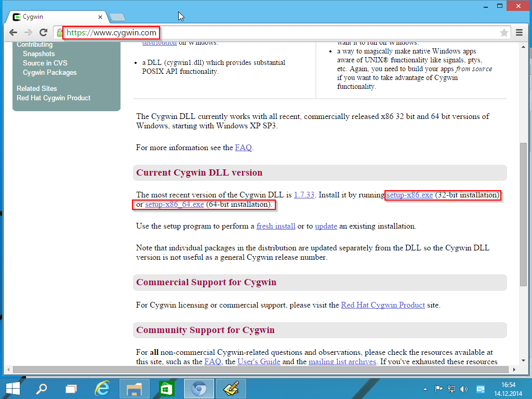Viewport: 532px width, 399px height.
Task: Click the horizontal scrollbar thumb
Action: coord(261,369)
